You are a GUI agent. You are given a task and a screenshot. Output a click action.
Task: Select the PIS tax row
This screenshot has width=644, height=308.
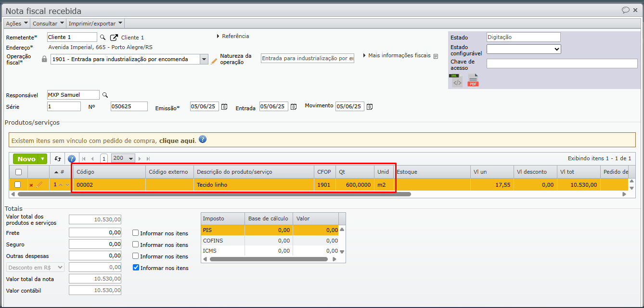pyautogui.click(x=270, y=230)
